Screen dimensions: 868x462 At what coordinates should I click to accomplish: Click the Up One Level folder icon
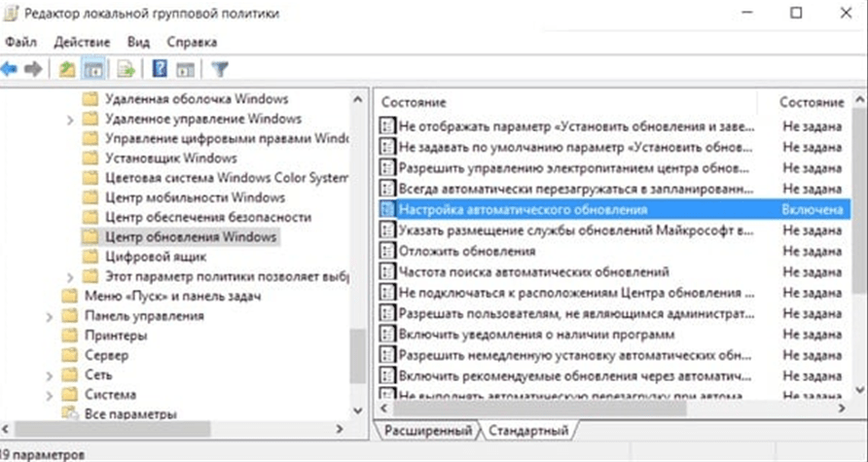point(66,69)
